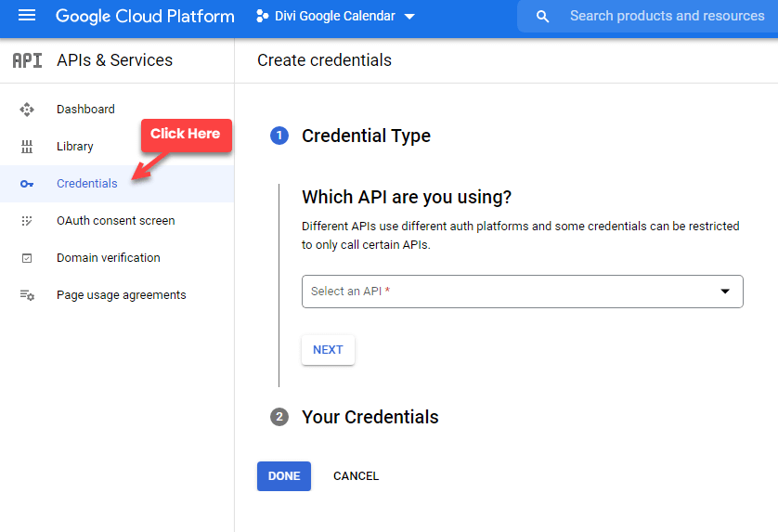
Task: Click the blue DONE button
Action: pos(284,476)
